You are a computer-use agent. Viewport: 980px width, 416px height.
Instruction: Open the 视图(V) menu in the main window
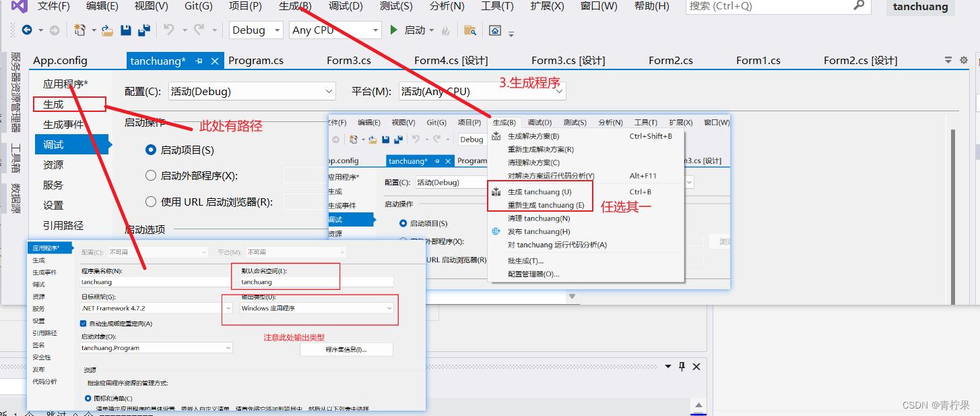[152, 6]
